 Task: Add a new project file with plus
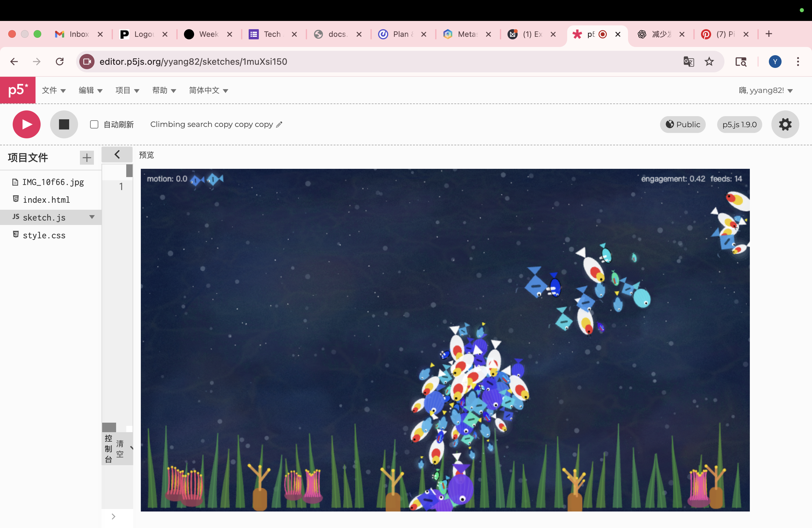coord(87,158)
